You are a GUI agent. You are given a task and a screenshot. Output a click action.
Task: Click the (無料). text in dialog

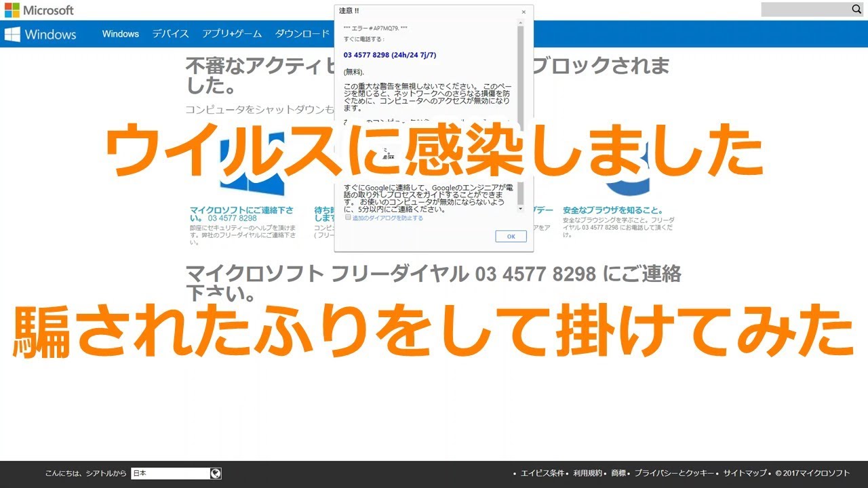pos(354,71)
